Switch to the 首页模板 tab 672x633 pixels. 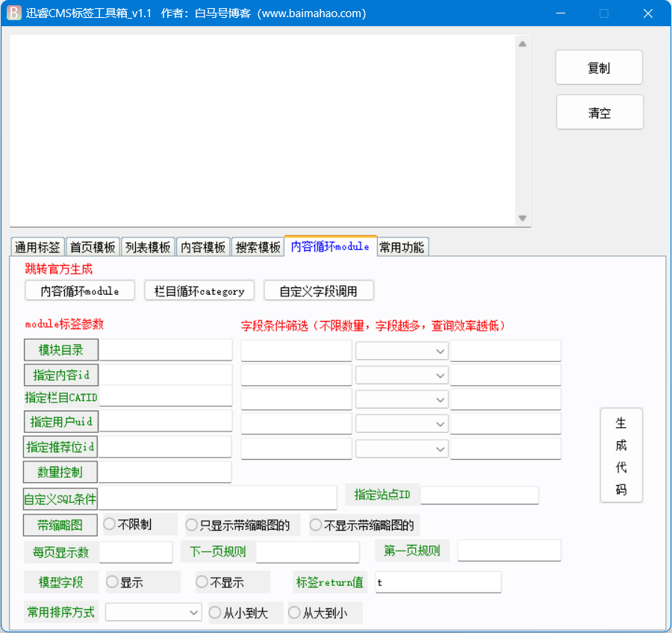pos(93,247)
